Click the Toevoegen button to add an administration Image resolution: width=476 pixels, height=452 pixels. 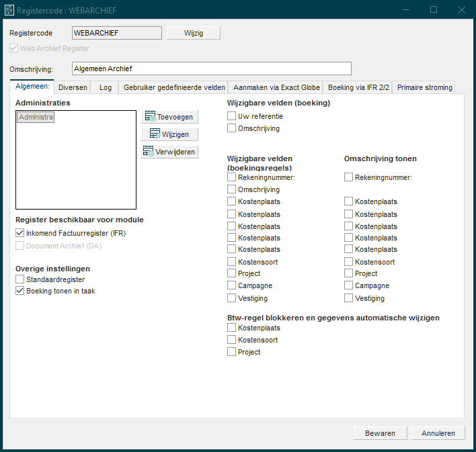click(169, 117)
